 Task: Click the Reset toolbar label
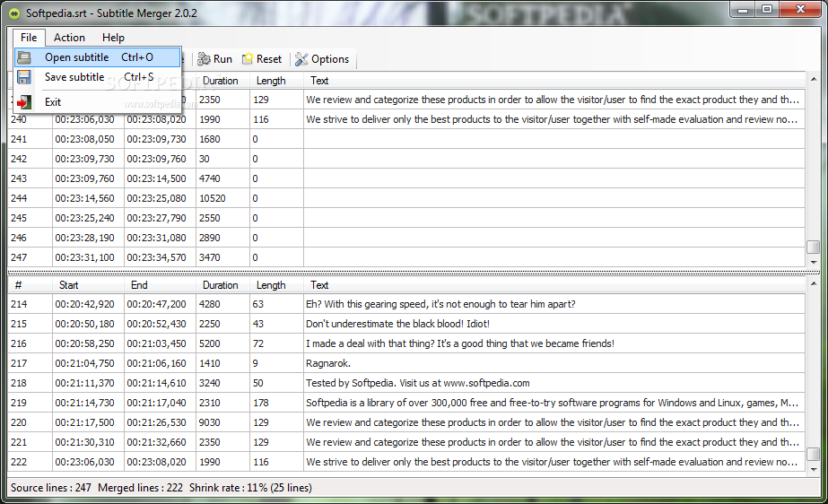[x=269, y=59]
